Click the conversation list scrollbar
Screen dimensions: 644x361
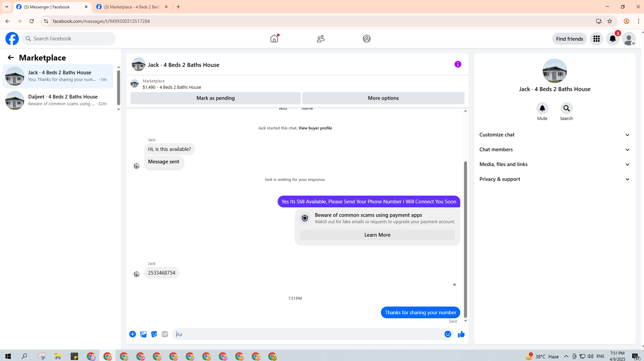click(118, 87)
